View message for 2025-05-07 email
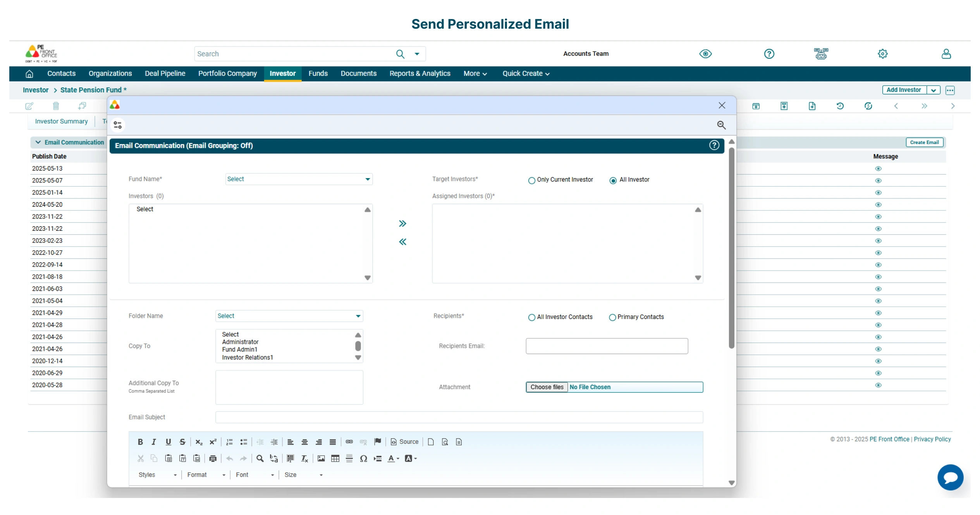 [878, 180]
